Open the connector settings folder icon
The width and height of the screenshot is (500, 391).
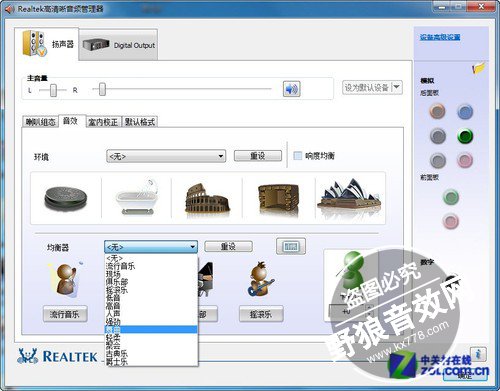click(479, 68)
